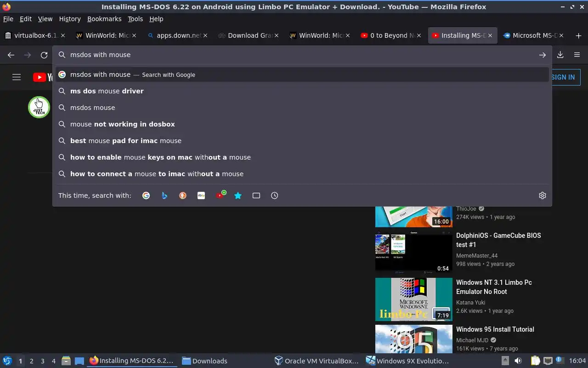This screenshot has height=368, width=588.
Task: Open the Edit menu
Action: click(x=26, y=19)
